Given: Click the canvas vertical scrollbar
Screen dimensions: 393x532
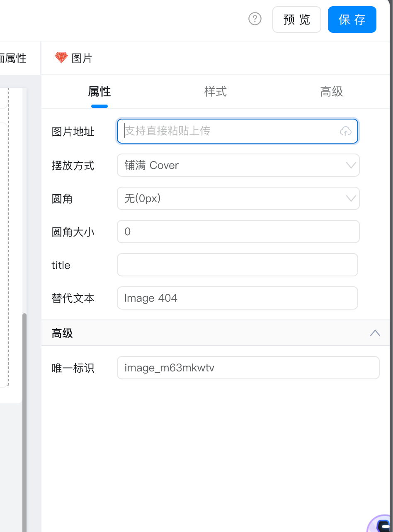Looking at the screenshot, I should click(x=24, y=415).
